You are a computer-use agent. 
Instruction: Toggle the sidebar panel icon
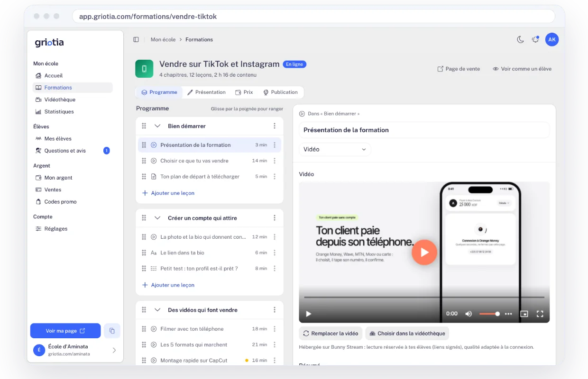coord(136,40)
